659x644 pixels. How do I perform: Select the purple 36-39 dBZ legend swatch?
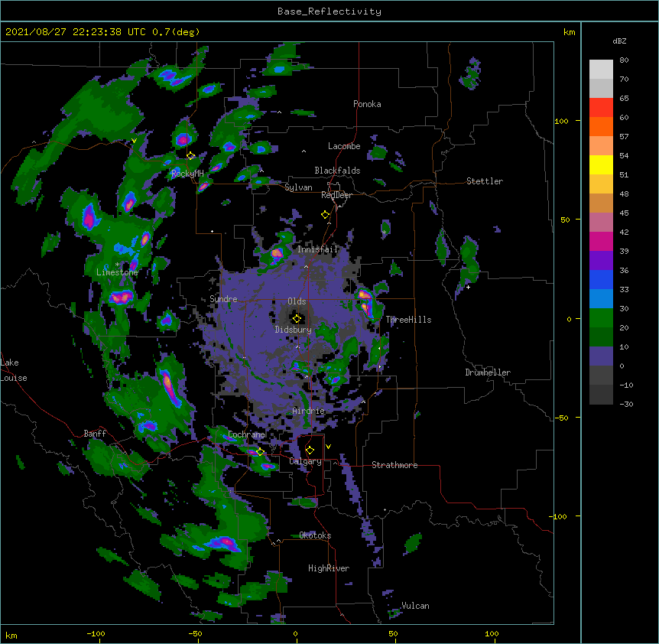tap(601, 261)
